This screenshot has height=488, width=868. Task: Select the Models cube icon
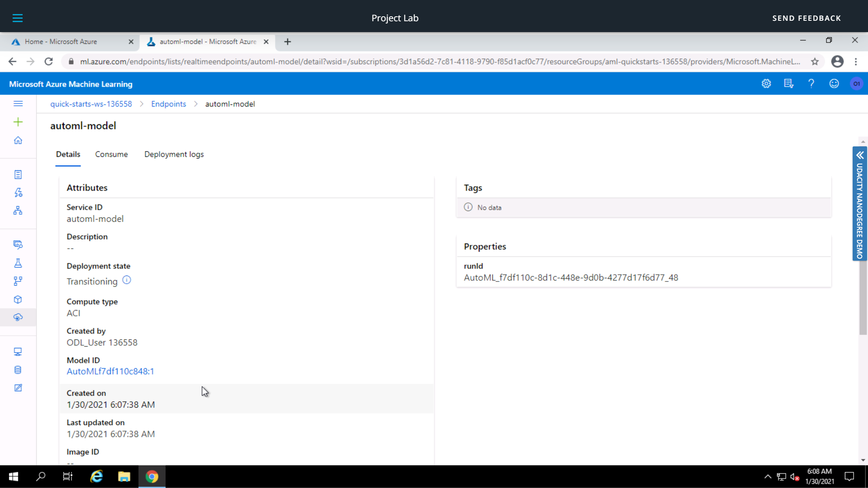18,299
